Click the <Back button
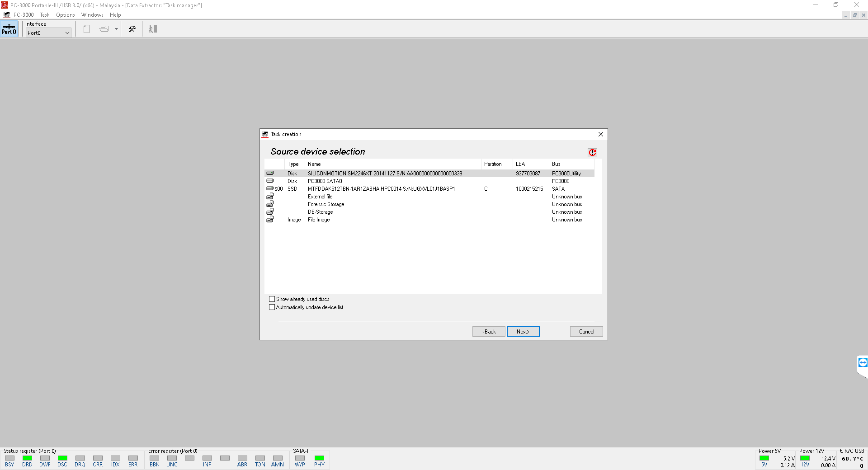The image size is (868, 470). click(x=489, y=332)
